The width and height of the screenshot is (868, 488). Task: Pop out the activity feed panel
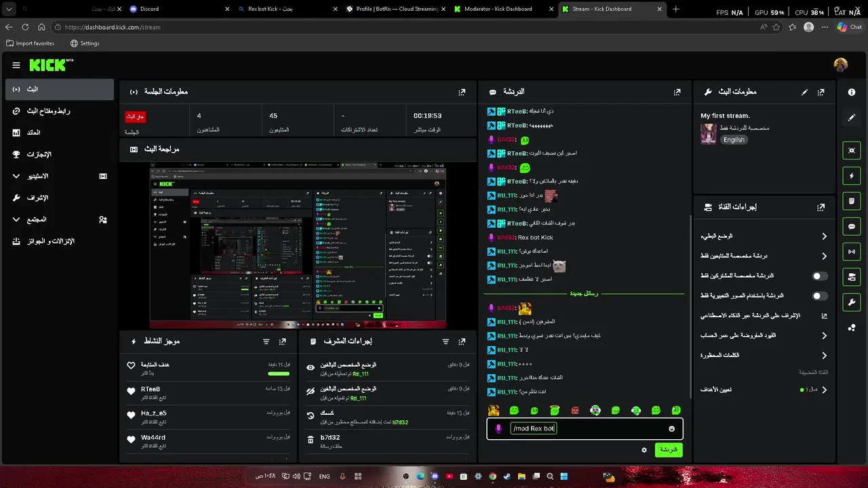point(283,342)
